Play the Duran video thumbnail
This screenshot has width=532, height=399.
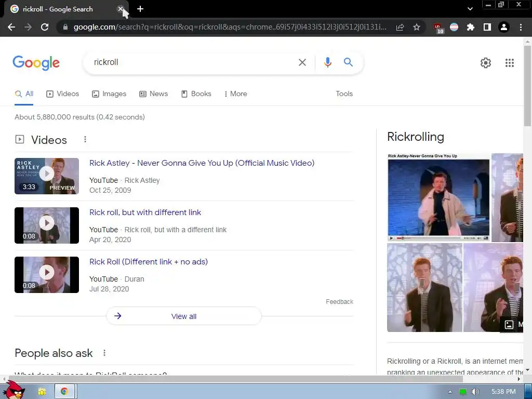tap(47, 275)
